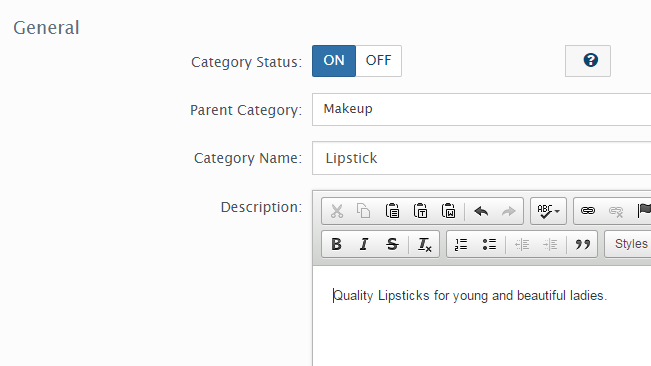Insert a numbered list

point(461,244)
